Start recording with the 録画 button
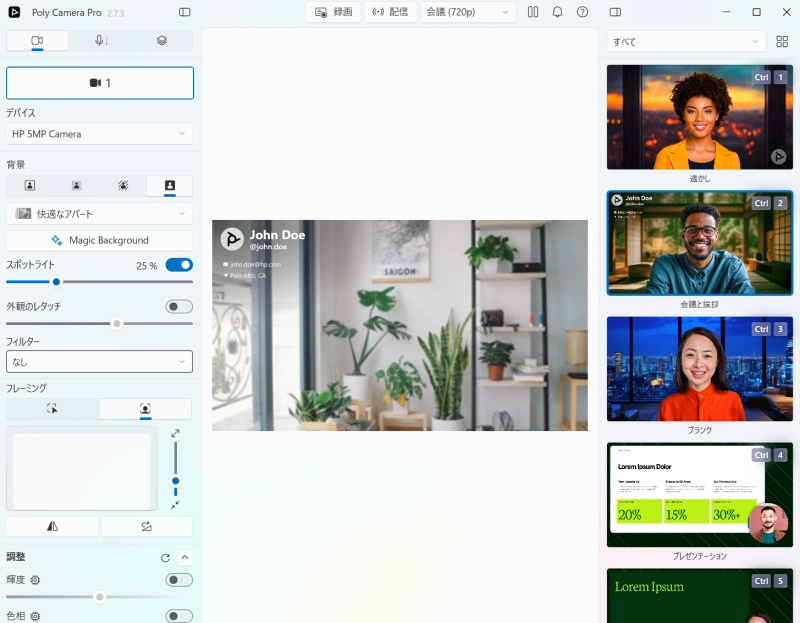This screenshot has height=623, width=800. pyautogui.click(x=333, y=12)
